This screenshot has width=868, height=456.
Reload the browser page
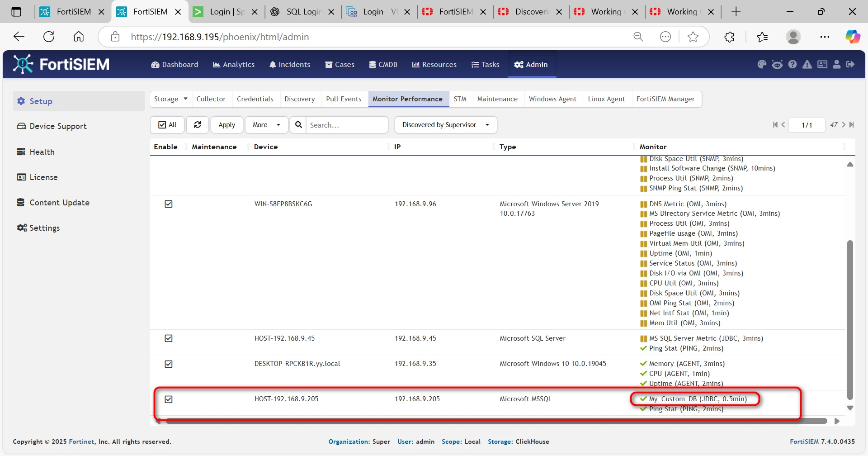click(49, 37)
